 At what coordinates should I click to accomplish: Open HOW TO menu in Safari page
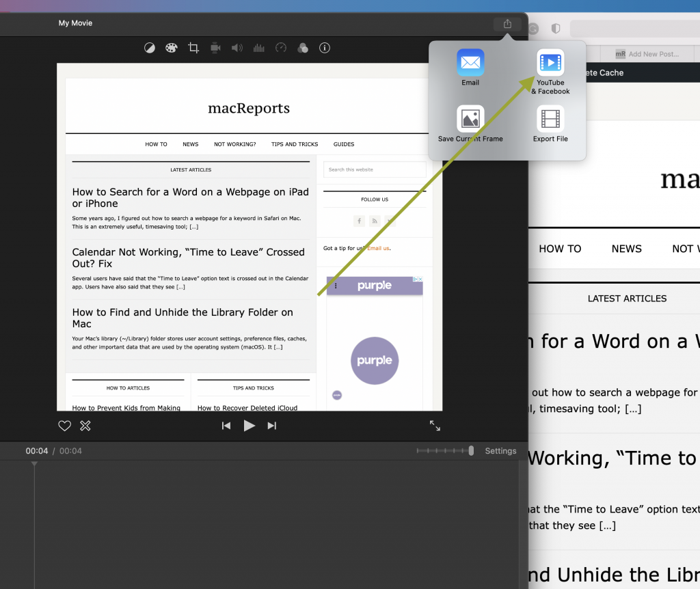point(560,249)
